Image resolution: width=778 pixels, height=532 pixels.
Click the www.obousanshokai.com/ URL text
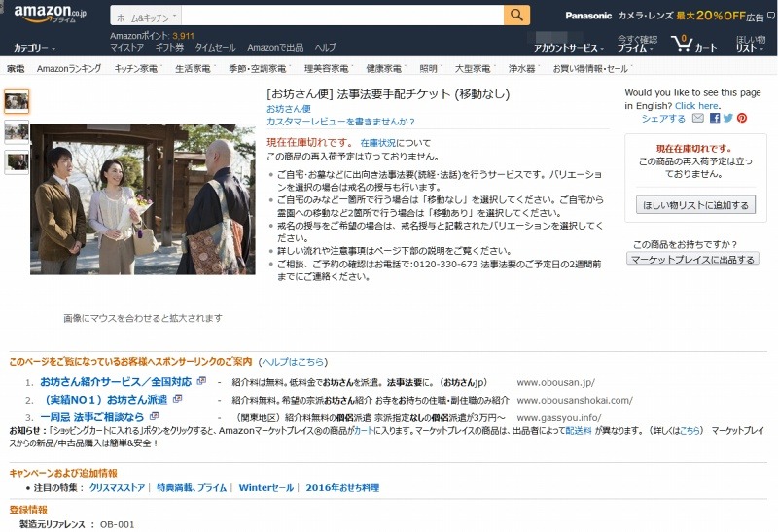(x=575, y=400)
